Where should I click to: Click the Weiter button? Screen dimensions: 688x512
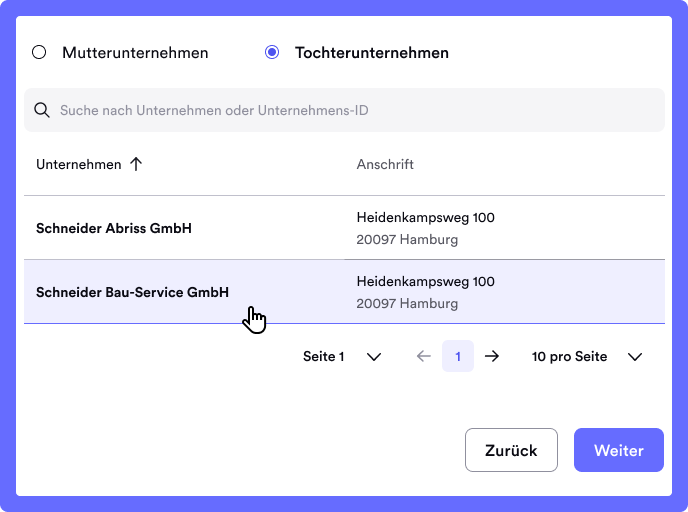coord(619,450)
